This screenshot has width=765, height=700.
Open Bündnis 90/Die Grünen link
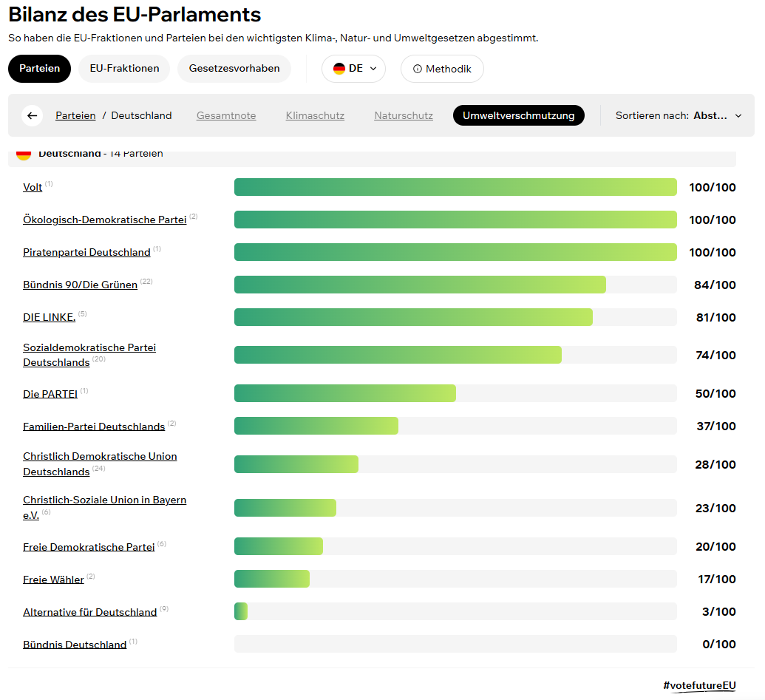click(80, 285)
